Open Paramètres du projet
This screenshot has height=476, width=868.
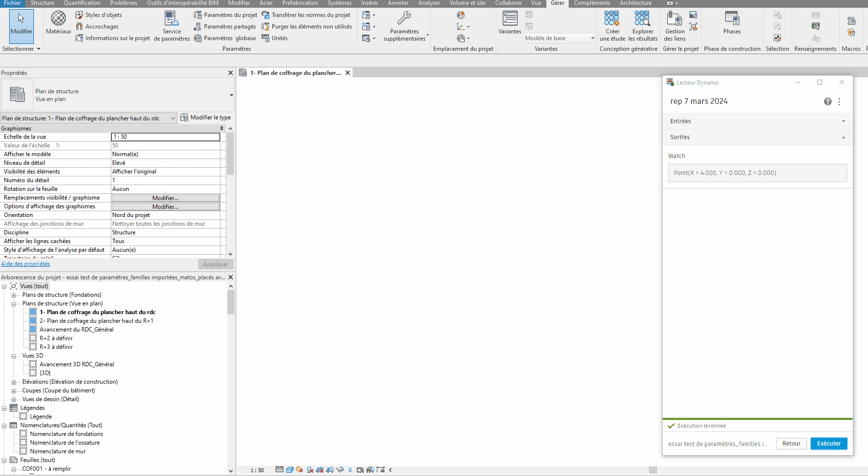click(x=225, y=15)
